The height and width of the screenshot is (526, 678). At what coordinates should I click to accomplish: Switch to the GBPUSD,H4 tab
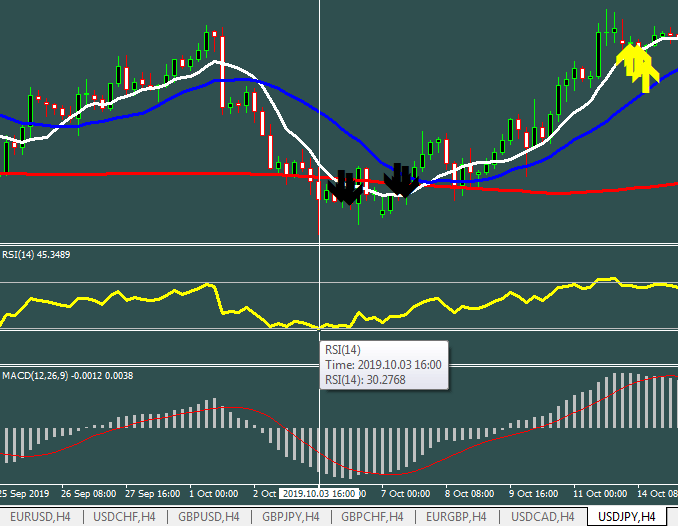[207, 516]
